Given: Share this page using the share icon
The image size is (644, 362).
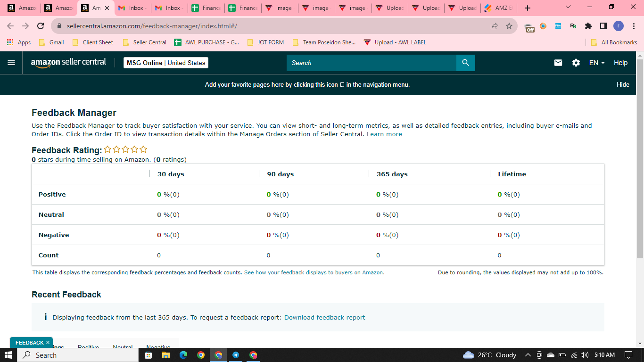Looking at the screenshot, I should [x=494, y=26].
